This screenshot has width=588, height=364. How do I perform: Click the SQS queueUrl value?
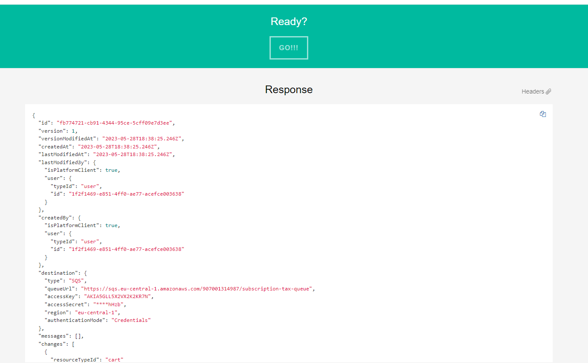pos(198,289)
